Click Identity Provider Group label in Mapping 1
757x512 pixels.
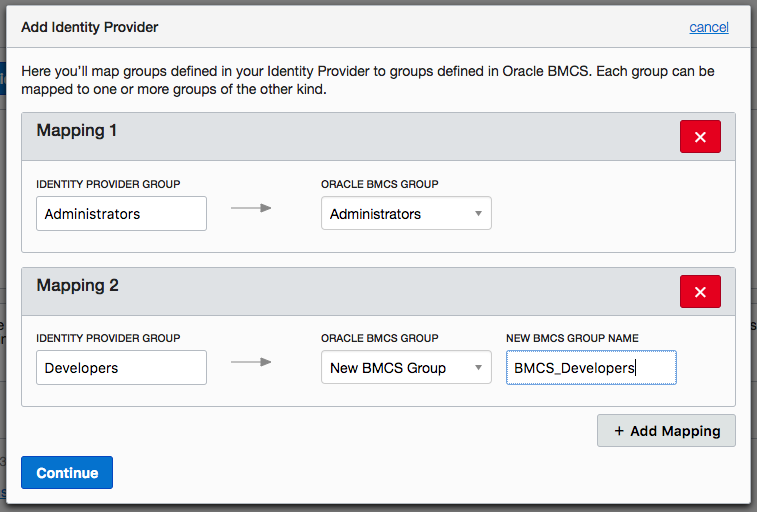108,184
